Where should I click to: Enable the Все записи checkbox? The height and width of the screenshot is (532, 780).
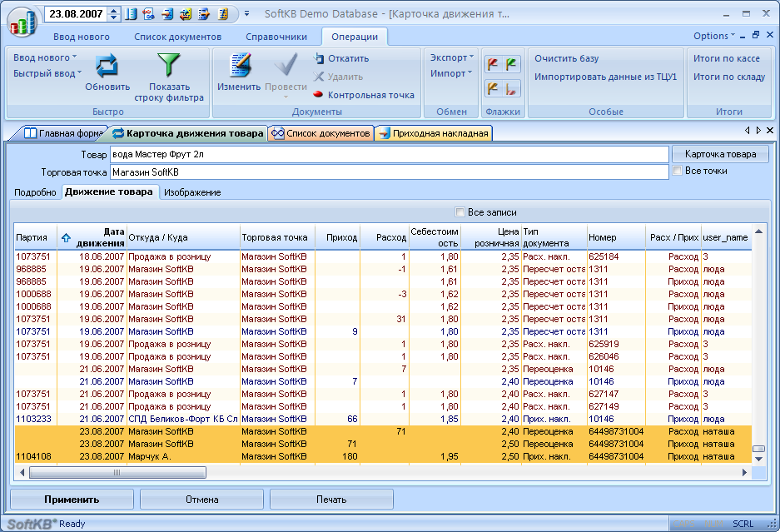click(x=460, y=212)
